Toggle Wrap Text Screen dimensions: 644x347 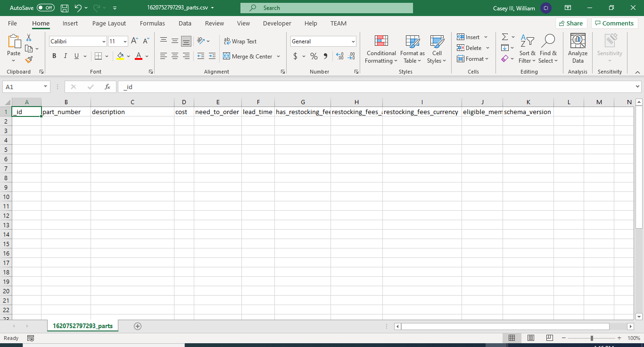(x=240, y=41)
